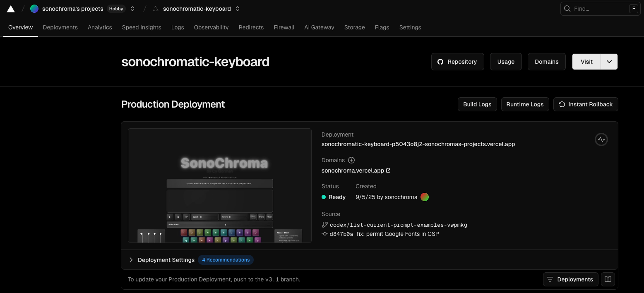Switch to the Deployments tab
The image size is (644, 293).
coord(60,27)
